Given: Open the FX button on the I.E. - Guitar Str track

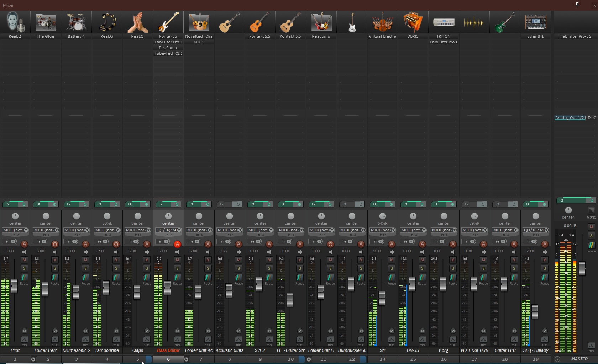Looking at the screenshot, I should point(286,204).
